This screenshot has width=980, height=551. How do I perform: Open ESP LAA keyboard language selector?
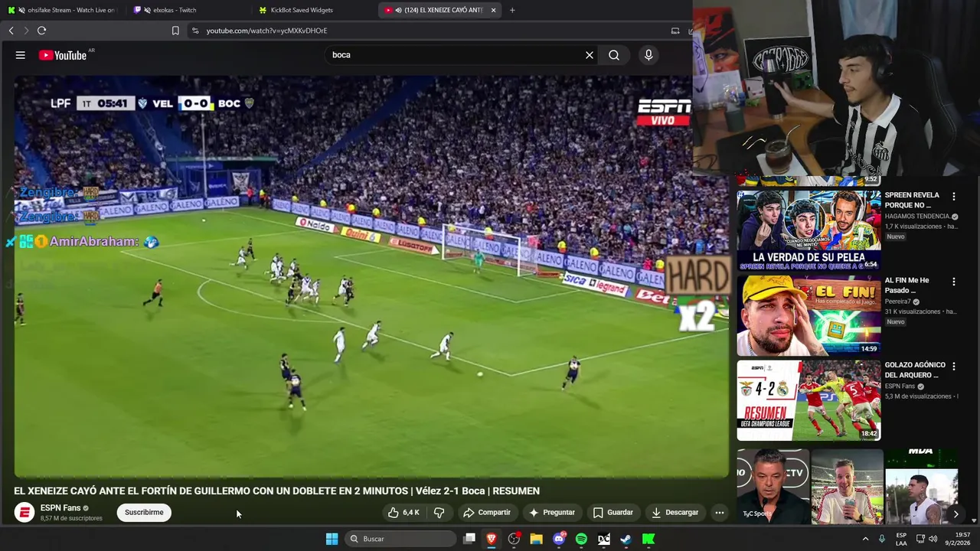[902, 539]
